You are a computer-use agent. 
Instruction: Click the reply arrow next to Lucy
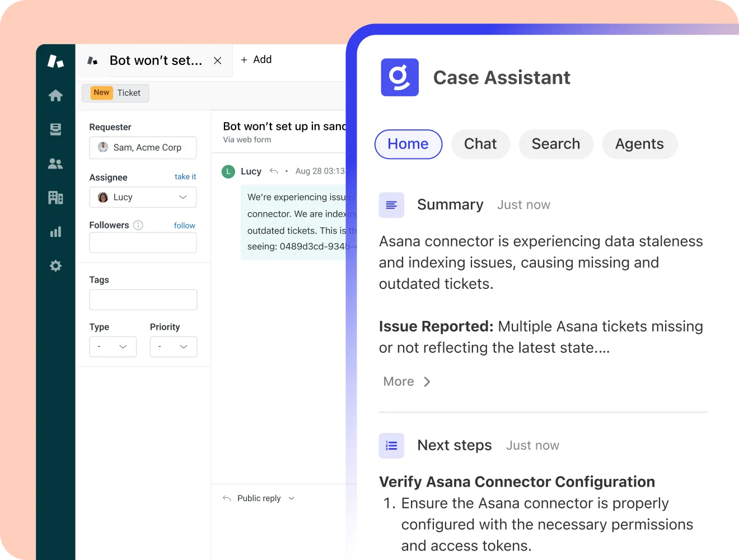pyautogui.click(x=274, y=171)
